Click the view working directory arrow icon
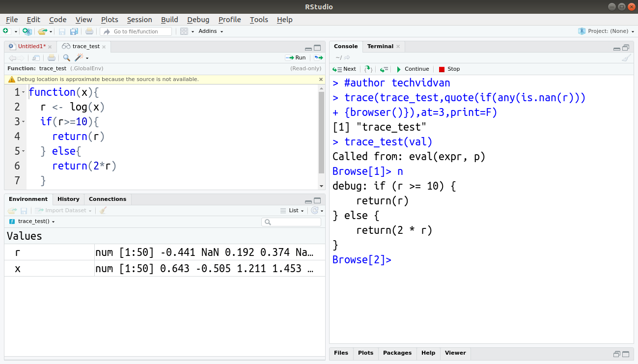The width and height of the screenshot is (638, 364). point(347,58)
